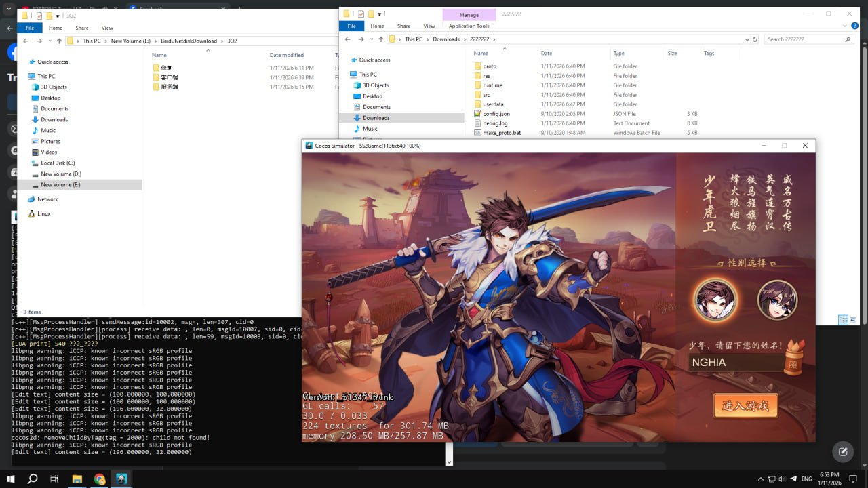Open Chrome from the taskbar
Screen dimensions: 868x488
click(100, 479)
